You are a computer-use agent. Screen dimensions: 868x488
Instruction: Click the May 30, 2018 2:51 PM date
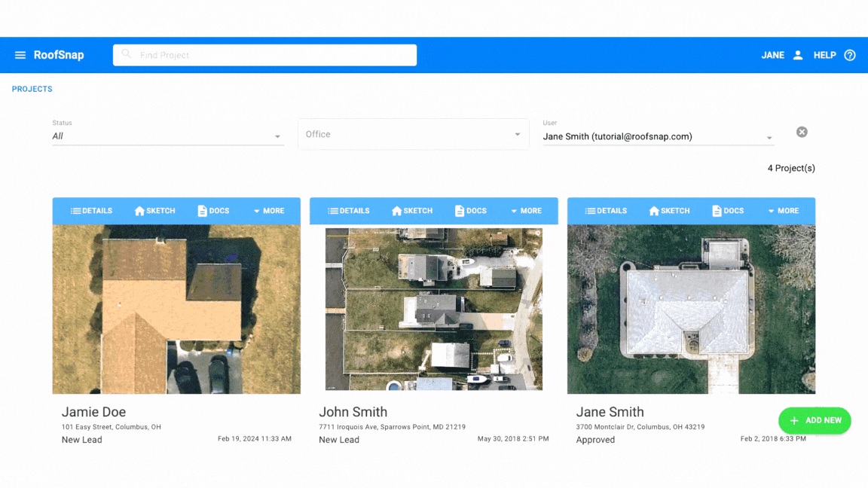pos(513,439)
